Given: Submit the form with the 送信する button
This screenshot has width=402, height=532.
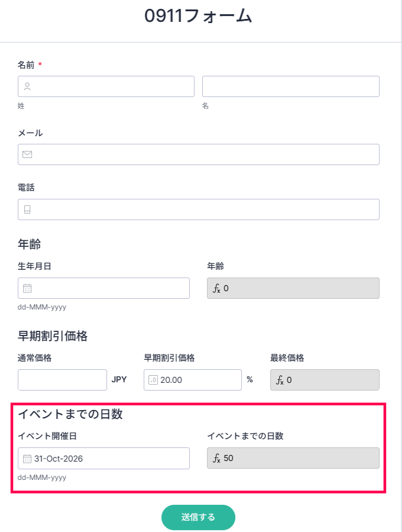Looking at the screenshot, I should click(198, 517).
